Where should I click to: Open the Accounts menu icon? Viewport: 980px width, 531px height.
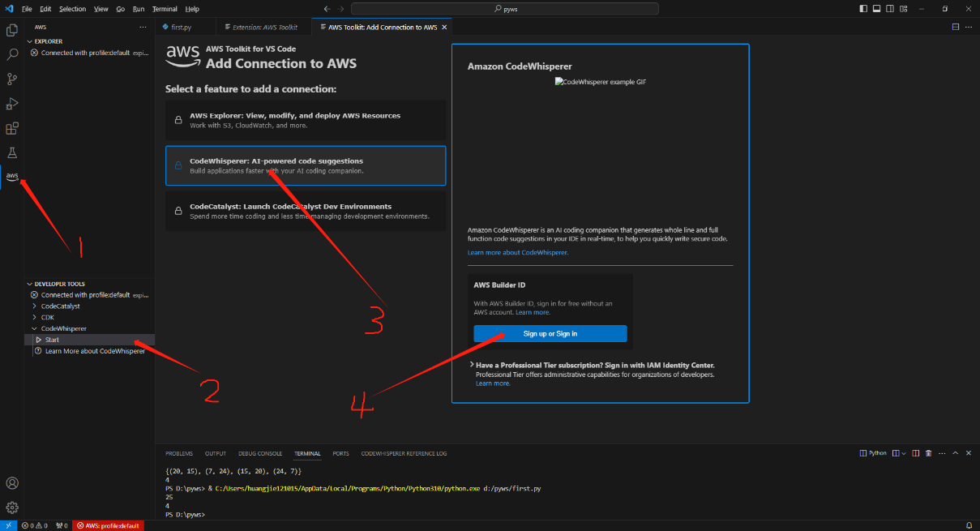coord(12,483)
